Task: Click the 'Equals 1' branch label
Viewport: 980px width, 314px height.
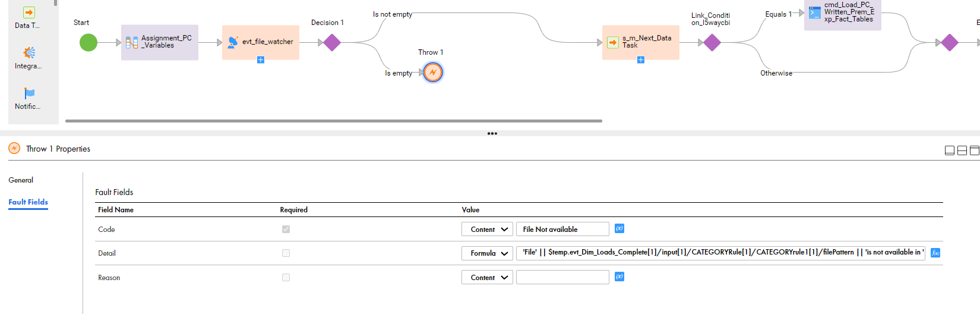Action: tap(779, 14)
